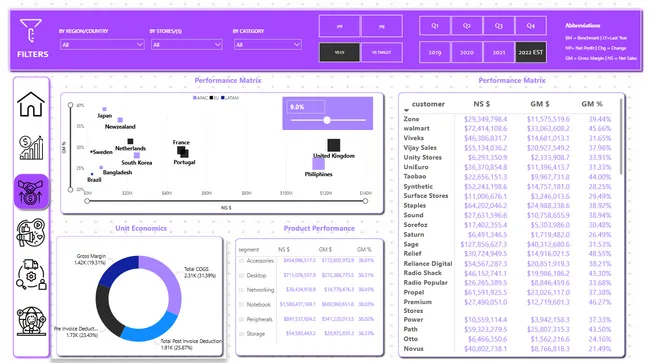Select the highlighted handshake sales icon
This screenshot has height=363, width=650.
pos(31,191)
